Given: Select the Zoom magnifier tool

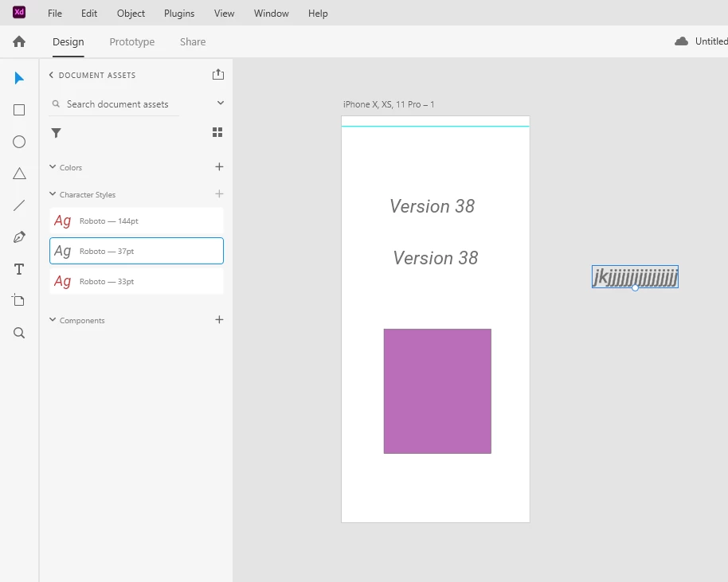Looking at the screenshot, I should [x=19, y=333].
